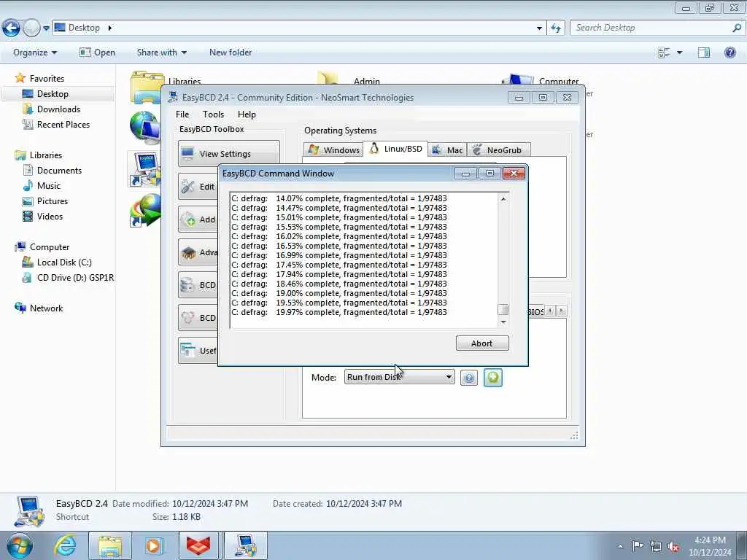Screen dimensions: 747x560
Task: Select CD Drive (D:) in navigation pane
Action: (x=75, y=278)
